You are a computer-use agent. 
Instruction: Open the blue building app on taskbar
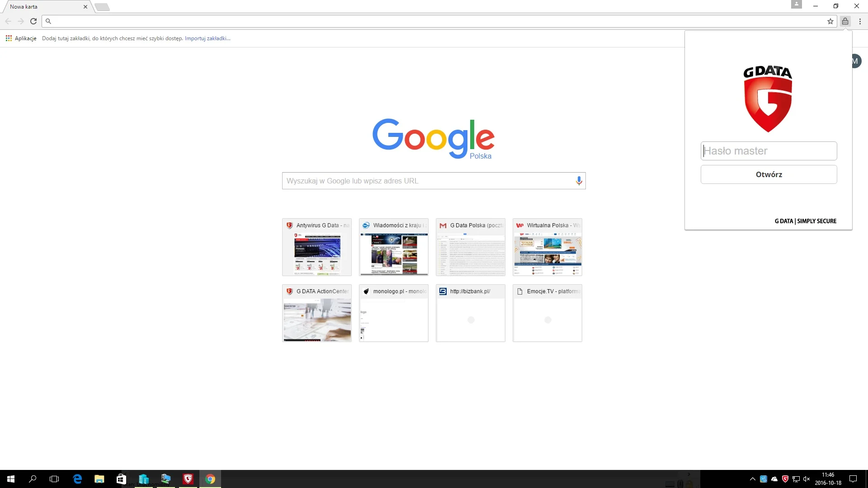pyautogui.click(x=144, y=479)
